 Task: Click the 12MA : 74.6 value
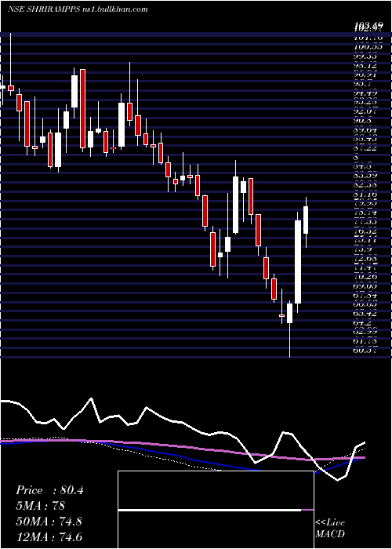[49, 536]
